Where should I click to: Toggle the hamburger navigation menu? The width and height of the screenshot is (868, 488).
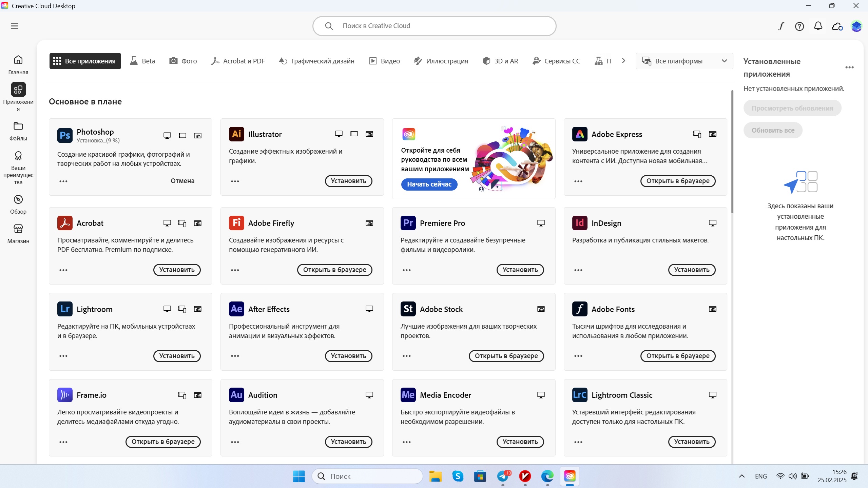pyautogui.click(x=14, y=26)
